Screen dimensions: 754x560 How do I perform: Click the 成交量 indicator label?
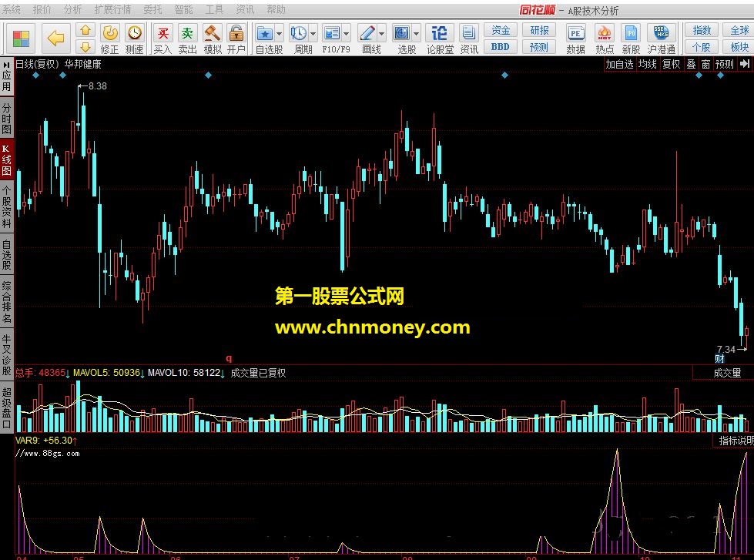click(726, 373)
